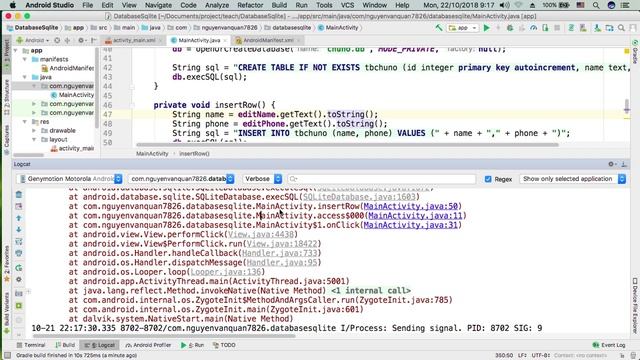Open Show only selected application filter dropdown

point(572,179)
